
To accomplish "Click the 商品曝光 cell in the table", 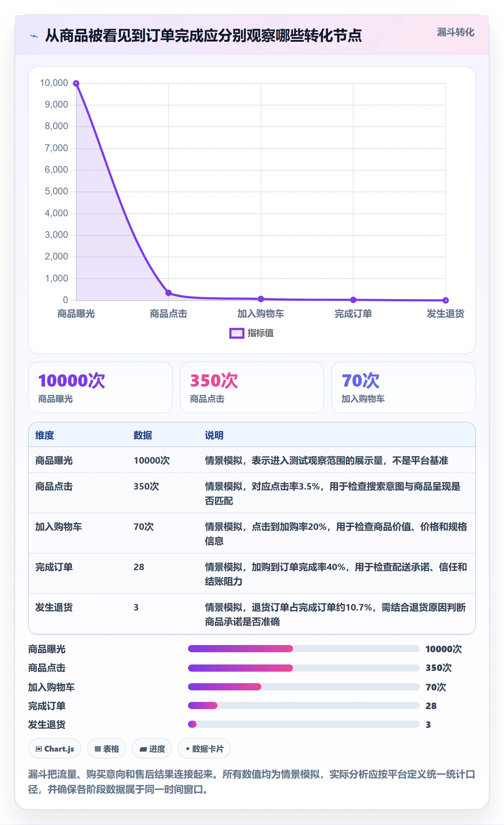I will coord(54,460).
